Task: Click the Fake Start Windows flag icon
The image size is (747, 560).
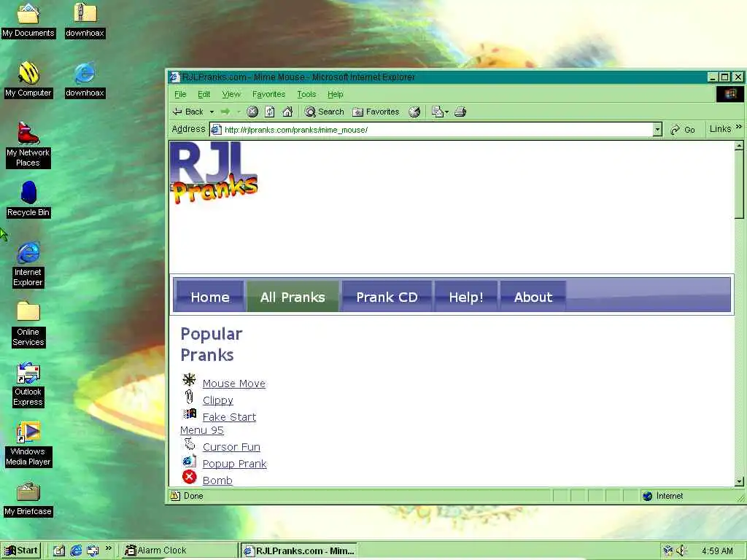Action: click(x=190, y=413)
